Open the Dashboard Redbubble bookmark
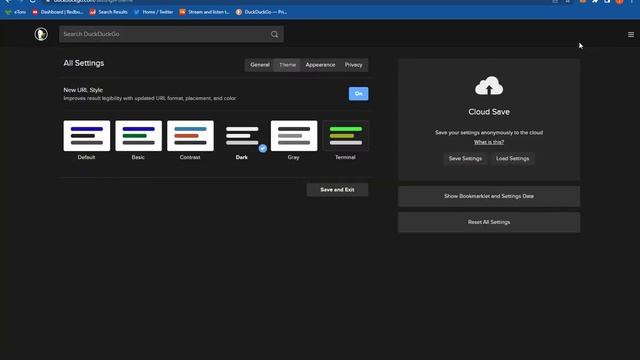This screenshot has width=640, height=360. click(58, 12)
